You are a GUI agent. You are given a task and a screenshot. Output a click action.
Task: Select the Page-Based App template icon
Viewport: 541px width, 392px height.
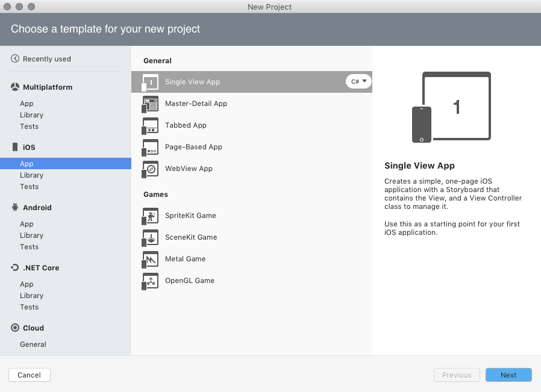point(150,147)
